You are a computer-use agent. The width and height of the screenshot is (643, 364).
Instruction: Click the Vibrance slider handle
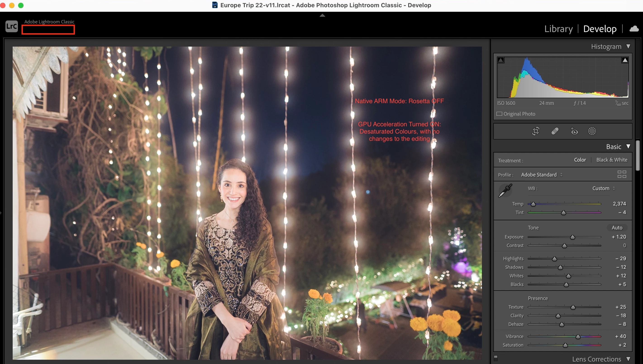(x=578, y=337)
